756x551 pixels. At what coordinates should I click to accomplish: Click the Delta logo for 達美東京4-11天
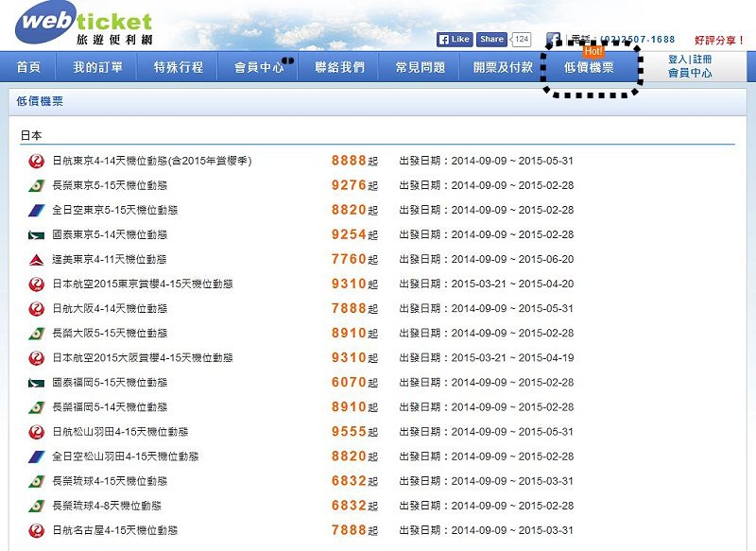pyautogui.click(x=36, y=260)
